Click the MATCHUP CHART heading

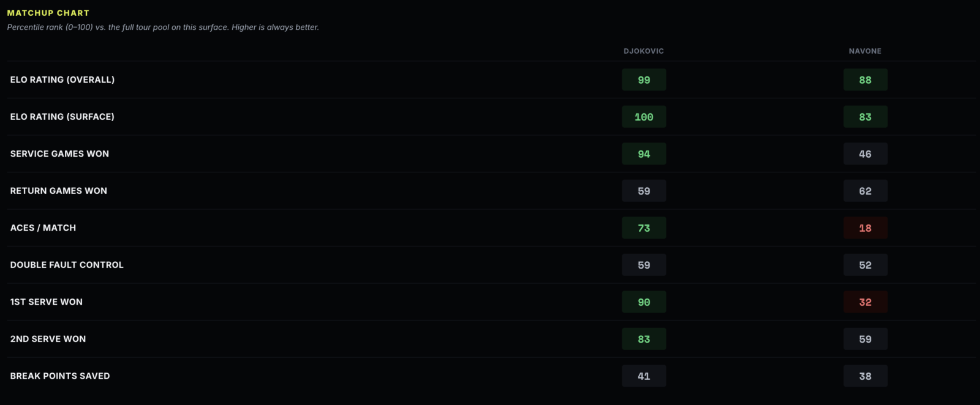(x=48, y=13)
